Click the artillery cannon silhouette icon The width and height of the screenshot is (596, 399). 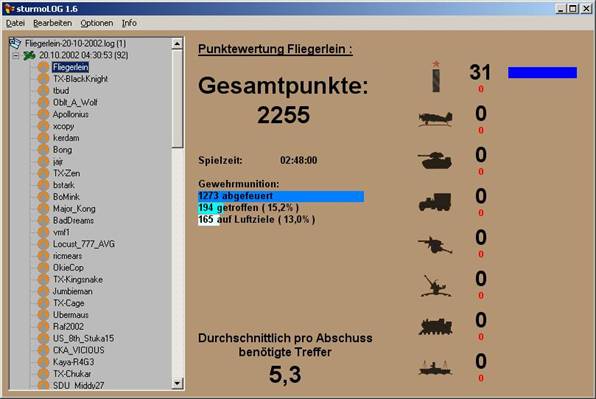click(435, 245)
